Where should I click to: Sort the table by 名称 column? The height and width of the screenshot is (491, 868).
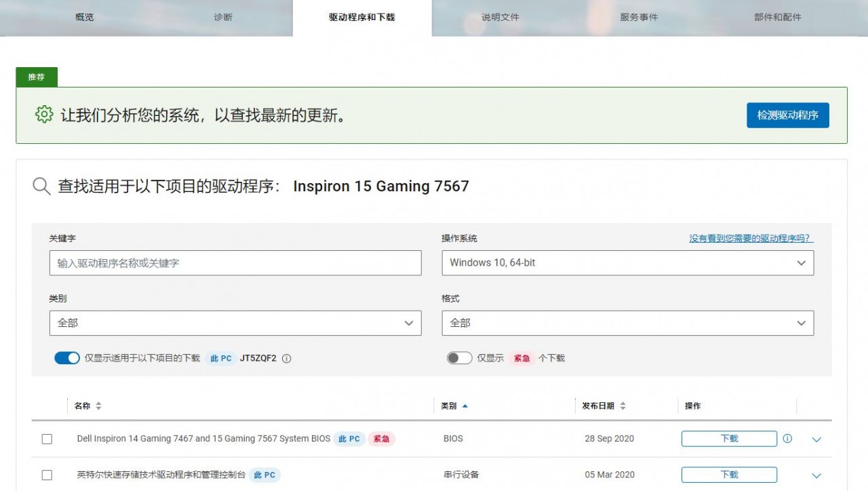pyautogui.click(x=96, y=405)
